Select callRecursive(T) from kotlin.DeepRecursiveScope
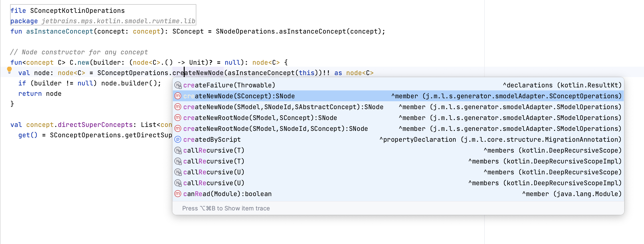This screenshot has height=244, width=644. click(214, 150)
